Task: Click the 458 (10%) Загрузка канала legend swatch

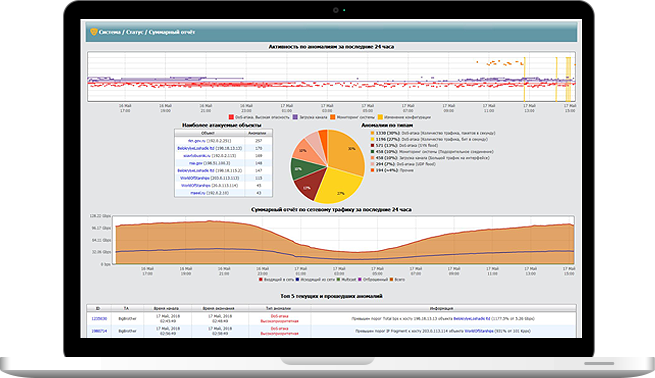Action: coord(373,158)
